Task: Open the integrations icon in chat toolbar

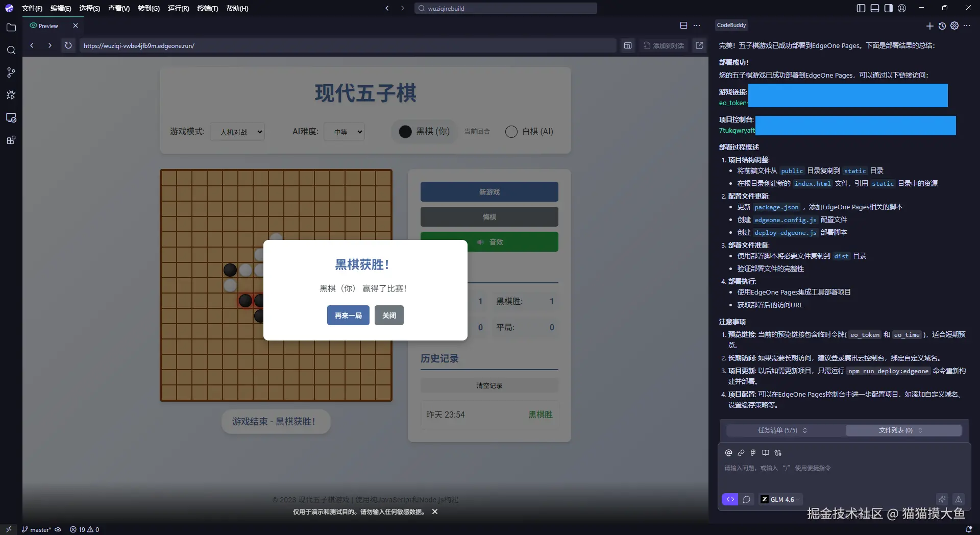Action: click(x=778, y=453)
